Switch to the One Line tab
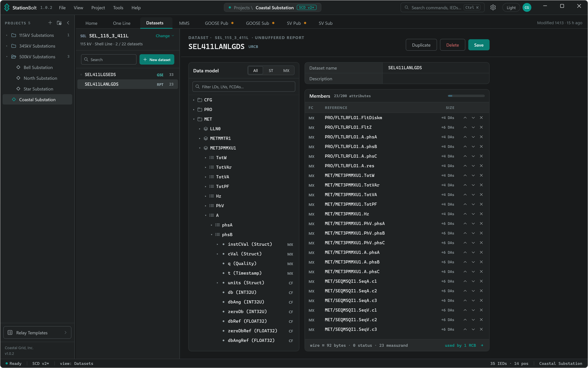 pos(121,23)
